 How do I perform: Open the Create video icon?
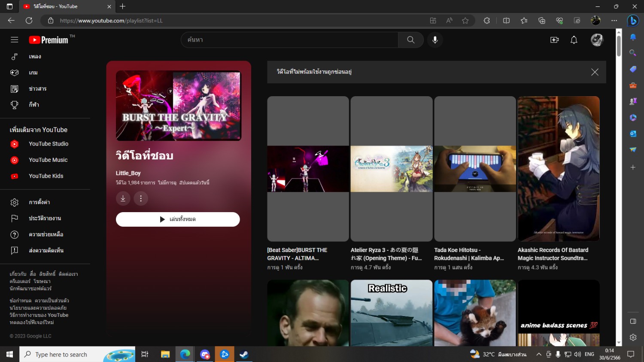[555, 40]
